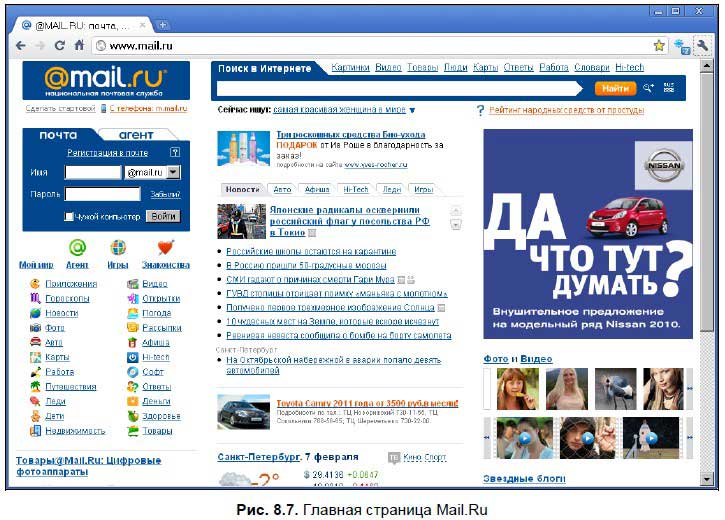Click the Приложения icon in services list
The image size is (725, 520).
[35, 283]
